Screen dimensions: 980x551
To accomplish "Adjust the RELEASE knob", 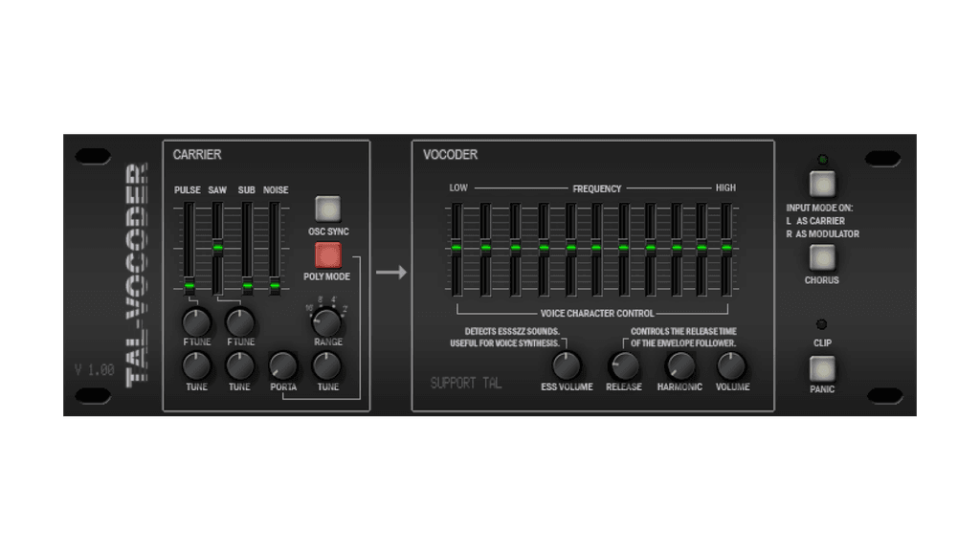I will 623,365.
